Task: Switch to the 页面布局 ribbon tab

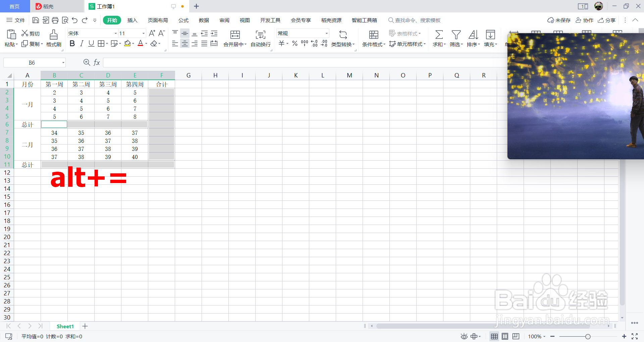Action: 158,20
